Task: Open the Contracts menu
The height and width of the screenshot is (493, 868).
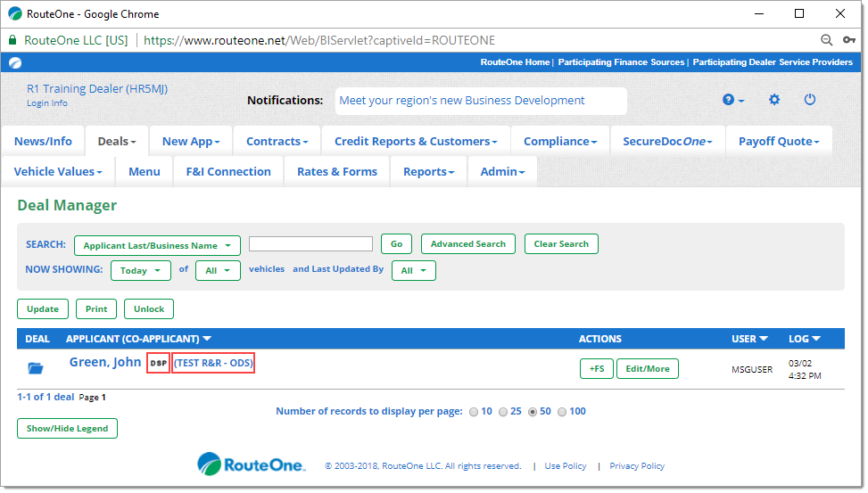Action: pos(277,141)
